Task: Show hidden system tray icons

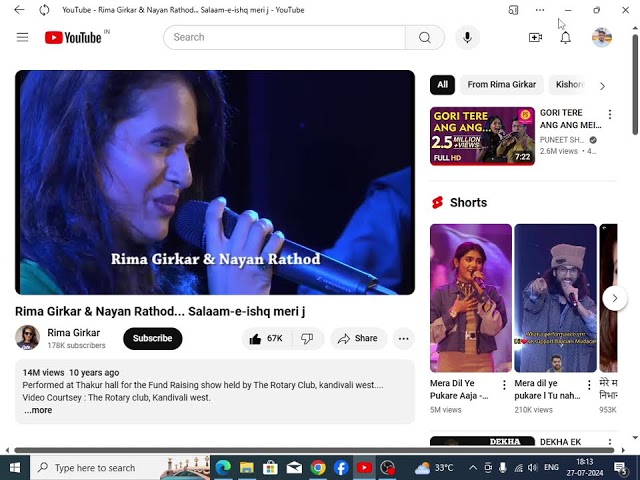Action: 473,468
